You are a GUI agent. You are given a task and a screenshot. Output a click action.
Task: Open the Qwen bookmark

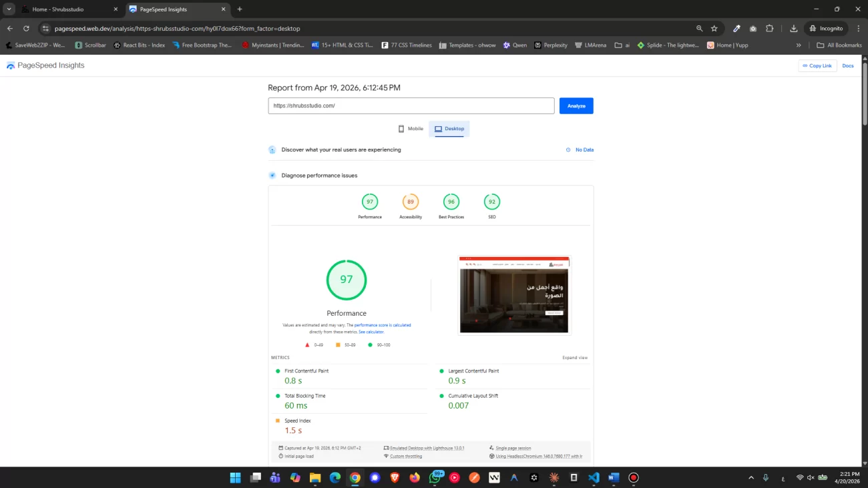(x=515, y=45)
